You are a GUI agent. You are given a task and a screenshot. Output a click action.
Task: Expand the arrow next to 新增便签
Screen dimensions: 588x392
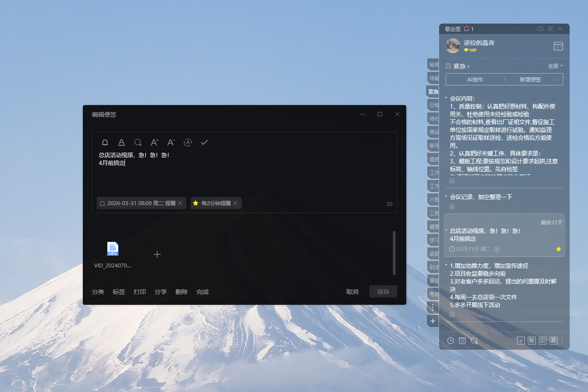pos(555,79)
